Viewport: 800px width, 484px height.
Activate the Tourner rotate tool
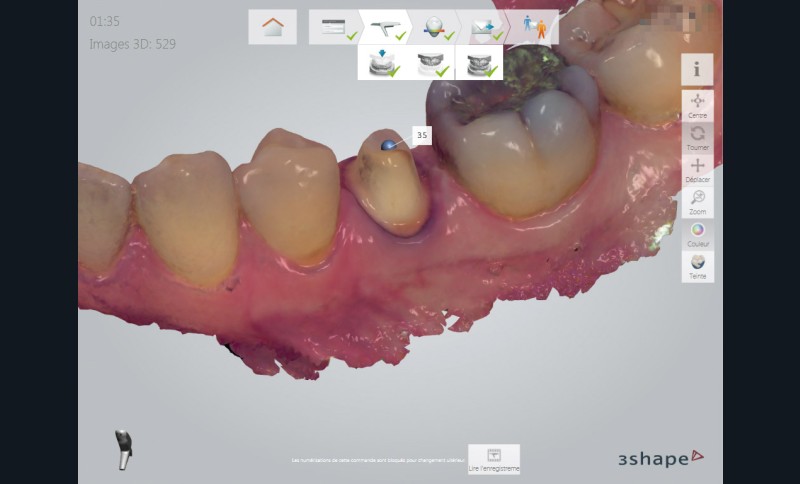click(x=697, y=136)
